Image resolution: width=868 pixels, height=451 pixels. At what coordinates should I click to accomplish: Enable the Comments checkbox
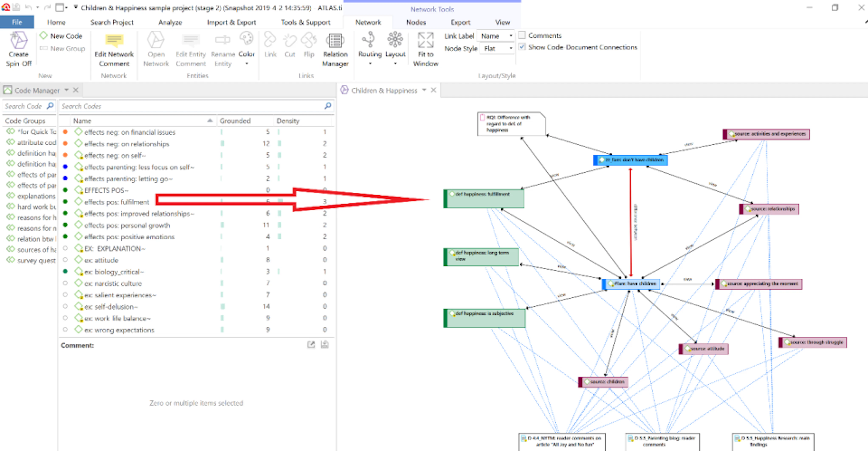[522, 35]
